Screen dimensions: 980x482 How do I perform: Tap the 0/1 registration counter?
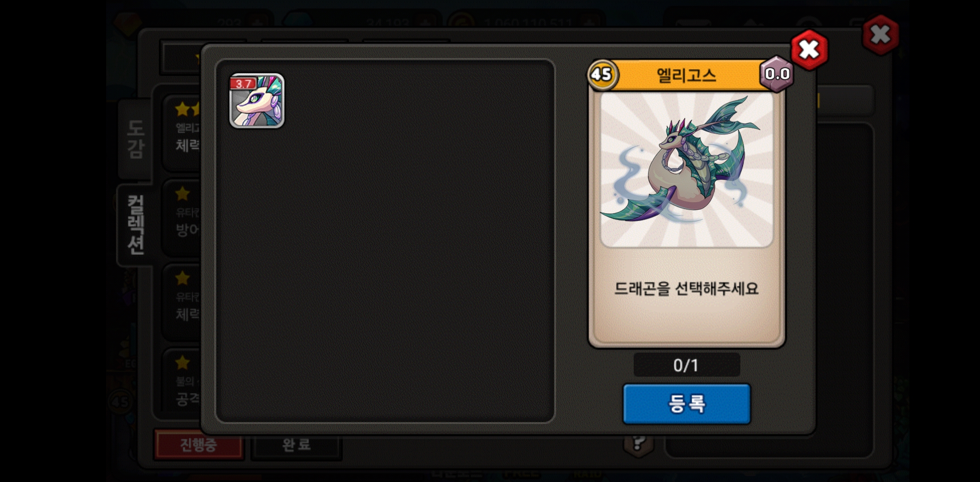click(686, 365)
